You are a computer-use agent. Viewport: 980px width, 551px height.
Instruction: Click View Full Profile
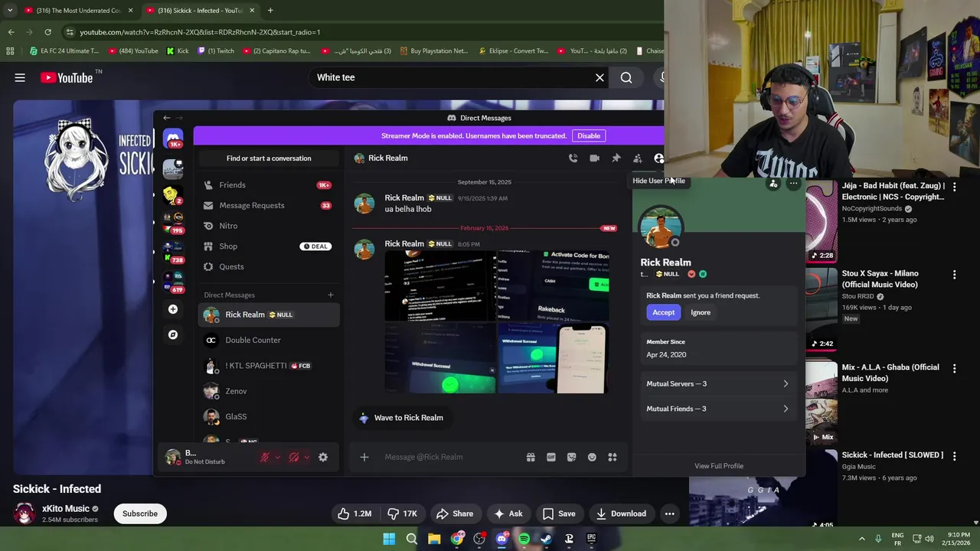coord(719,466)
